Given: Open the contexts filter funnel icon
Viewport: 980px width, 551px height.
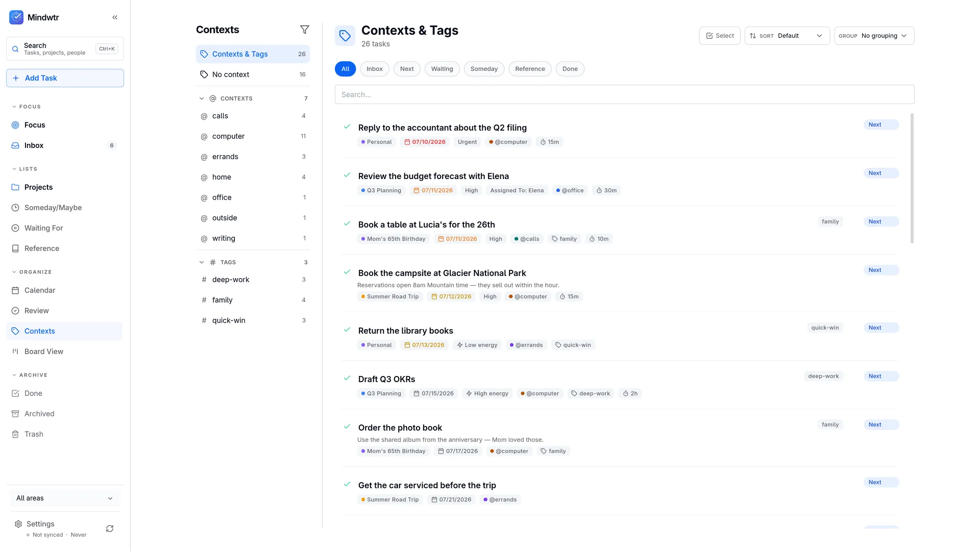Looking at the screenshot, I should tap(305, 30).
